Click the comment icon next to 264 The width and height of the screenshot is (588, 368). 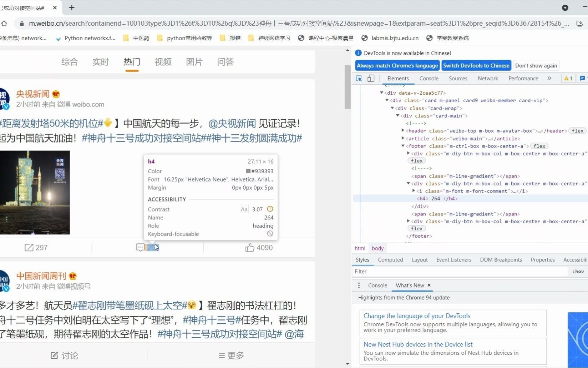[140, 248]
